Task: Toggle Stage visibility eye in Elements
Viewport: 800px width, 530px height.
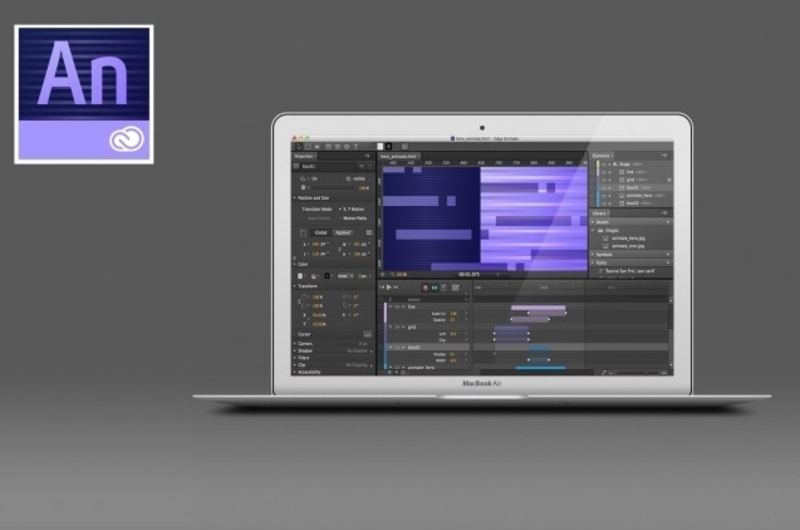Action: pyautogui.click(x=604, y=164)
